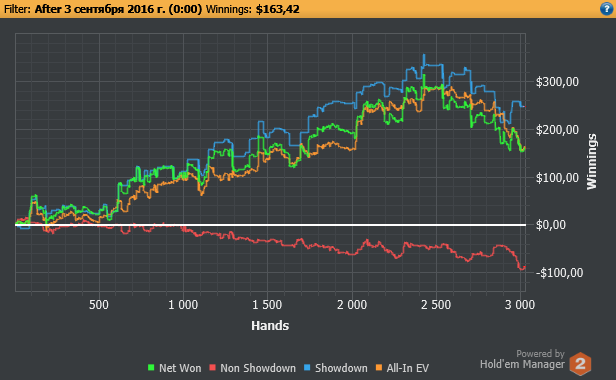Viewport: 616px width, 380px height.
Task: Click the 2 500 x-axis label
Action: [436, 305]
